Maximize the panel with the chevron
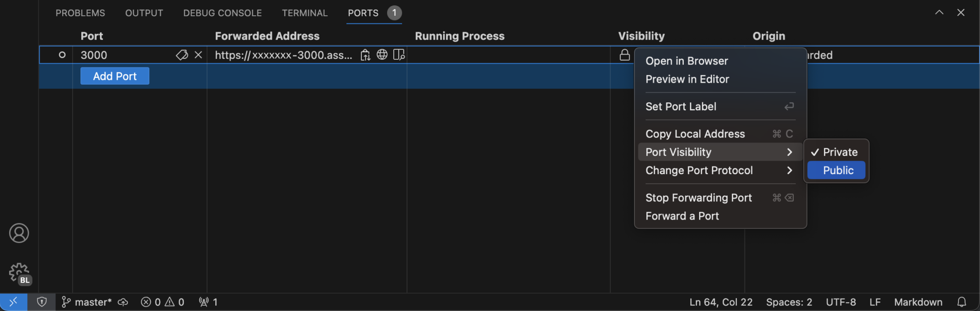Screen dimensions: 980x311 [x=939, y=12]
